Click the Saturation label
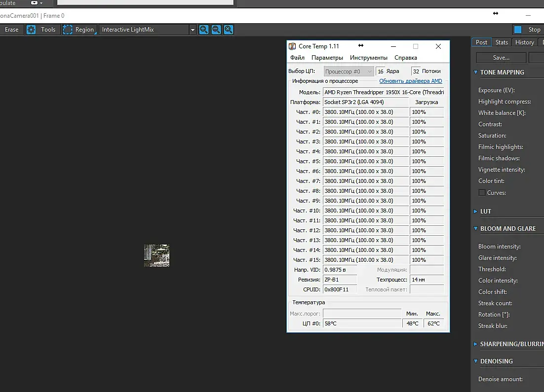This screenshot has width=544, height=392. coord(492,136)
